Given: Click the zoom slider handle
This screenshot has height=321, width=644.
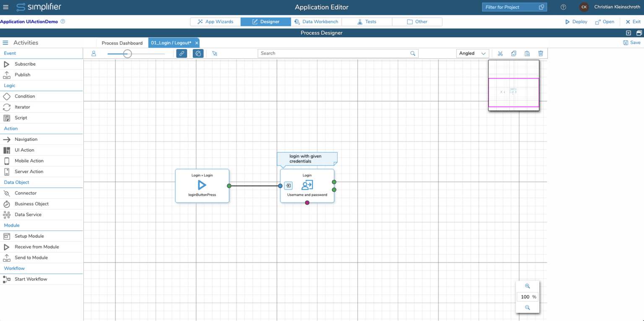Looking at the screenshot, I should point(127,54).
